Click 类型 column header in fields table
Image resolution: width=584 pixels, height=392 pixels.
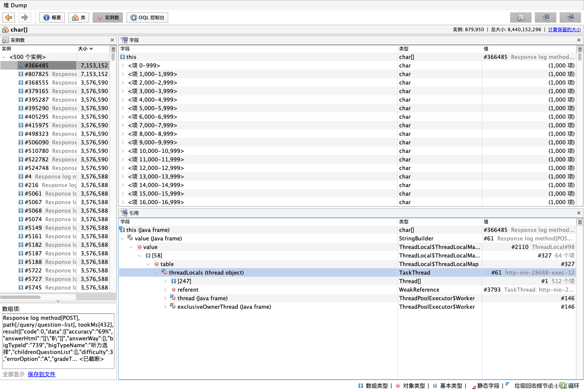440,49
